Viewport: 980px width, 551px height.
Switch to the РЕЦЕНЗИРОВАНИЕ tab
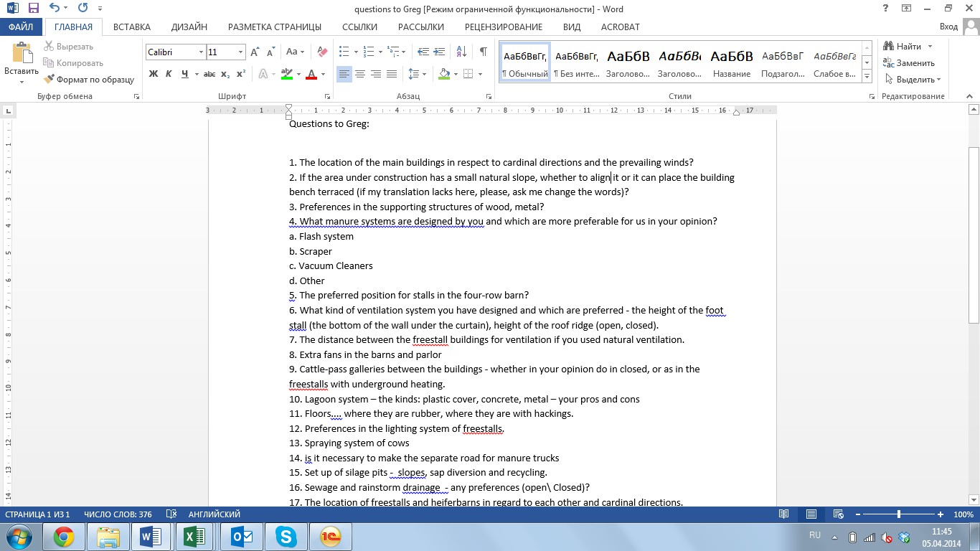[504, 27]
